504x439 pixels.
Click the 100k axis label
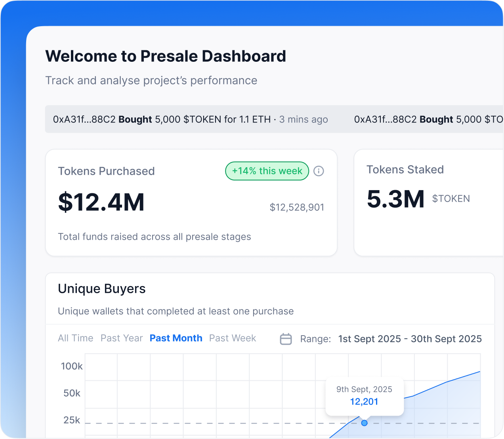point(72,366)
